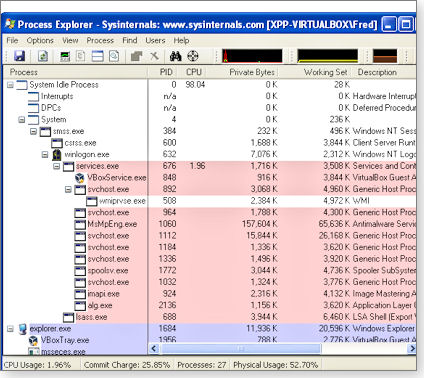Collapse the svchost.exe PID 892 node
Viewport: 424px width, 378px height.
(68, 189)
